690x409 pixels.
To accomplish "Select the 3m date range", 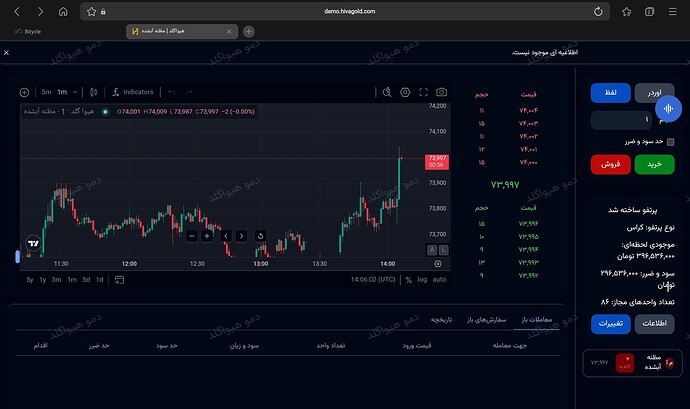I will [x=56, y=280].
